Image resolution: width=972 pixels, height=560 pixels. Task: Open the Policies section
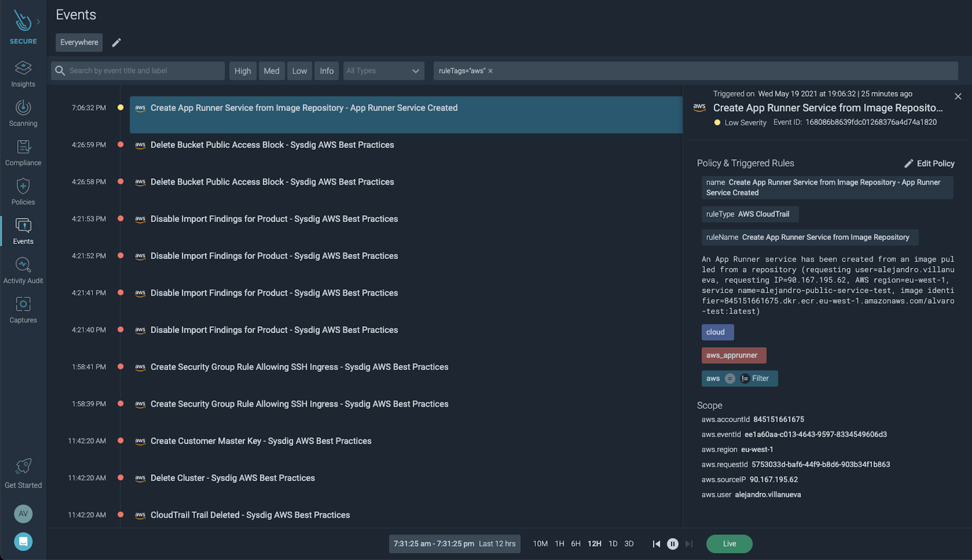click(23, 192)
